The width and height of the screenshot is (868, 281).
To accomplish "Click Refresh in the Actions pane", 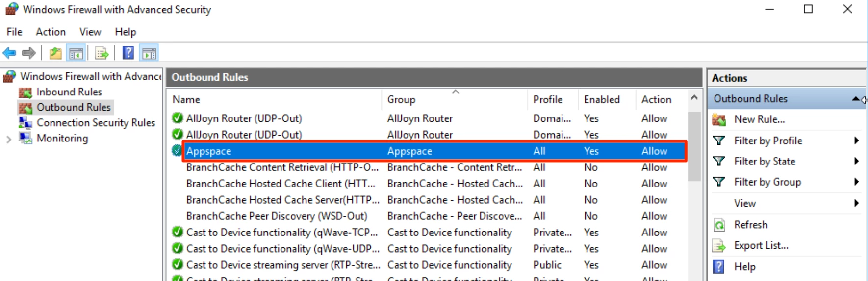I will [x=751, y=225].
